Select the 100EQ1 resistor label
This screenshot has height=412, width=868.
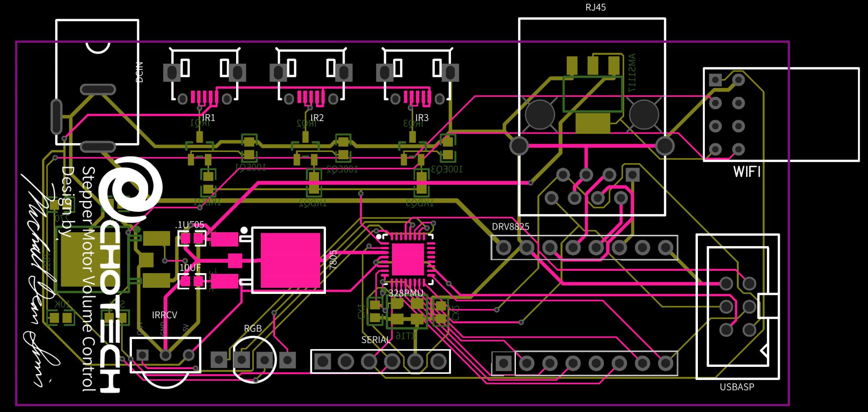(250, 168)
